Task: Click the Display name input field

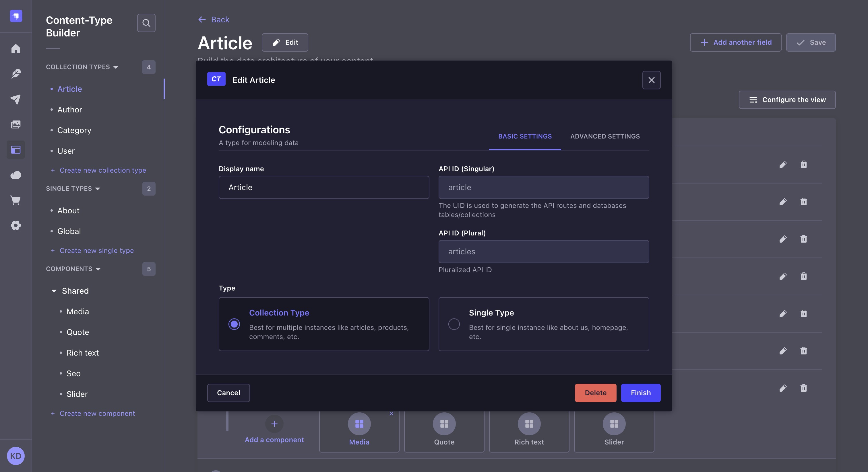Action: [324, 187]
